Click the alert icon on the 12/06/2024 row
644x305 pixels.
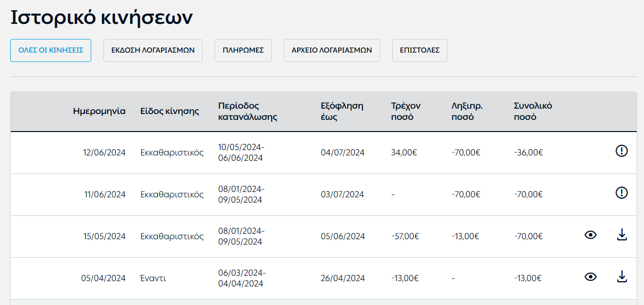point(622,151)
